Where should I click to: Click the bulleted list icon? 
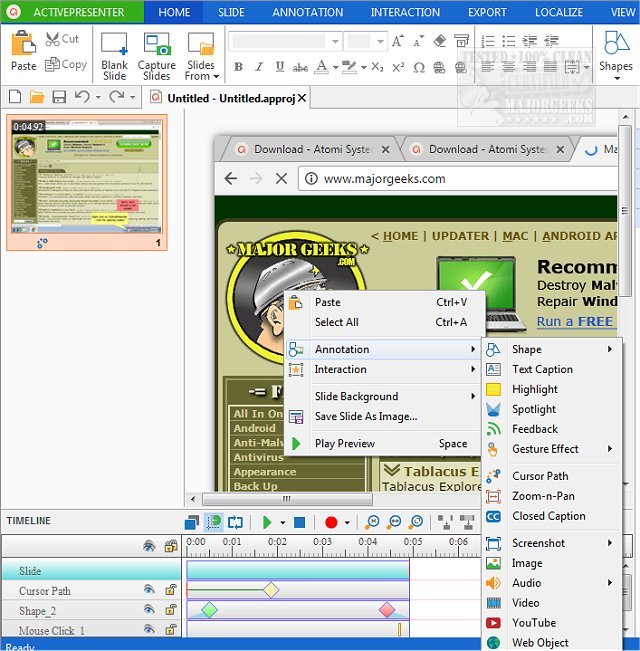pyautogui.click(x=508, y=41)
